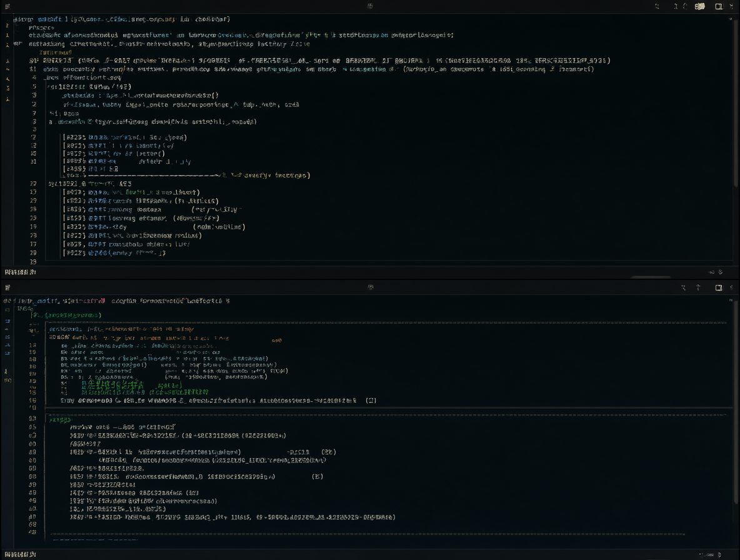Toggle the layout icon in the bottom pane toolbar
740x560 pixels.
tap(719, 287)
